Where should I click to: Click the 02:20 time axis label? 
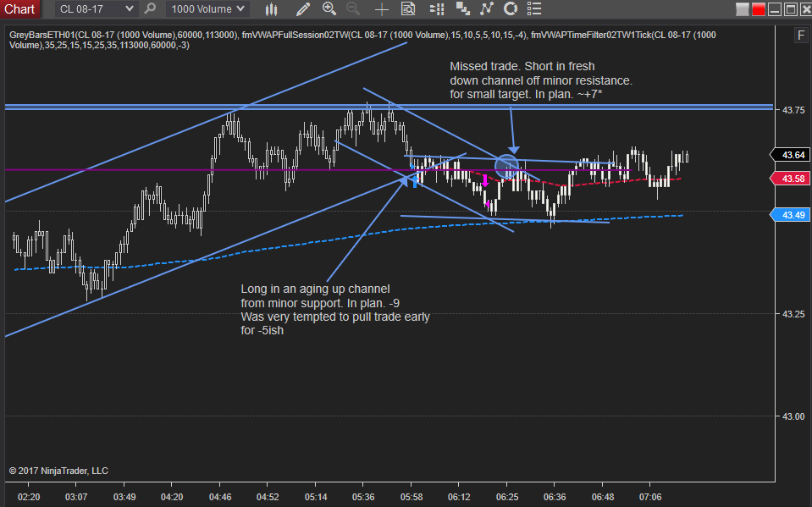point(29,497)
